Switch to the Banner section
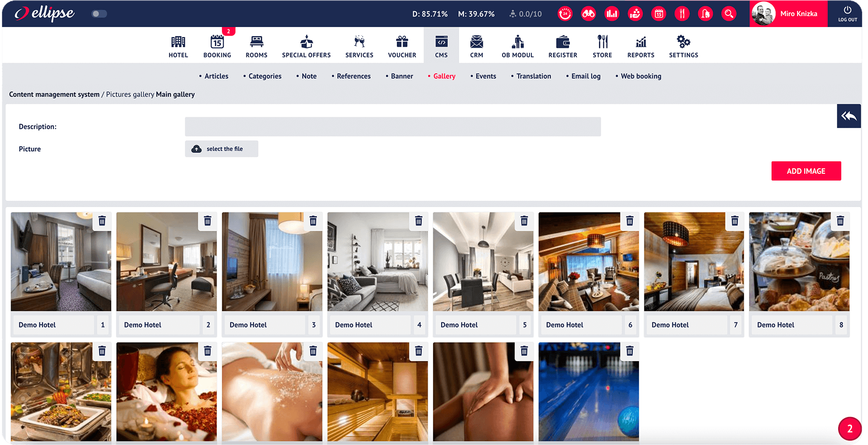The width and height of the screenshot is (868, 445). click(x=402, y=76)
